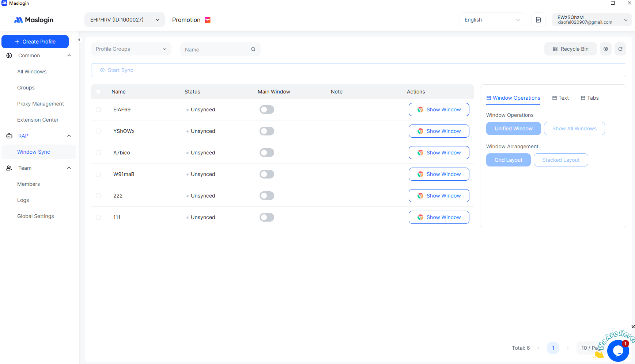Collapse the sidebar with the arrow handle
Screen dimensions: 635x364
pos(79,40)
